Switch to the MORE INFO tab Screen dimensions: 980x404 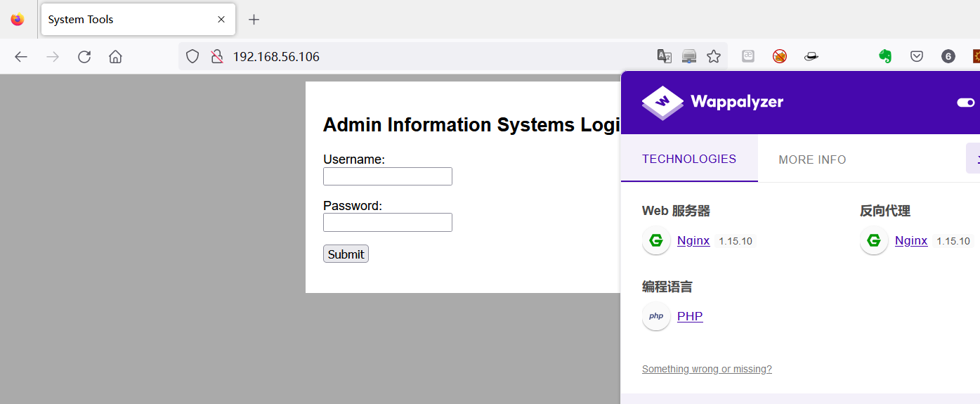(812, 159)
